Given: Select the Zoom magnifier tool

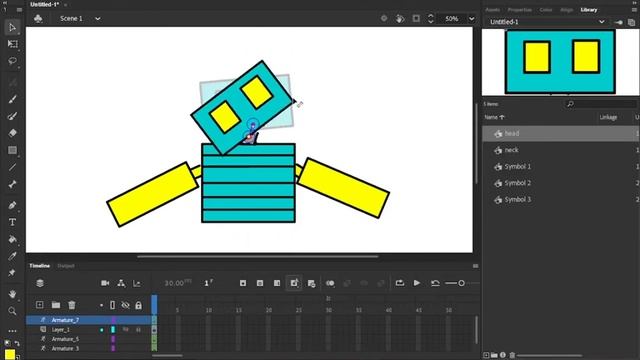Looking at the screenshot, I should tap(12, 311).
